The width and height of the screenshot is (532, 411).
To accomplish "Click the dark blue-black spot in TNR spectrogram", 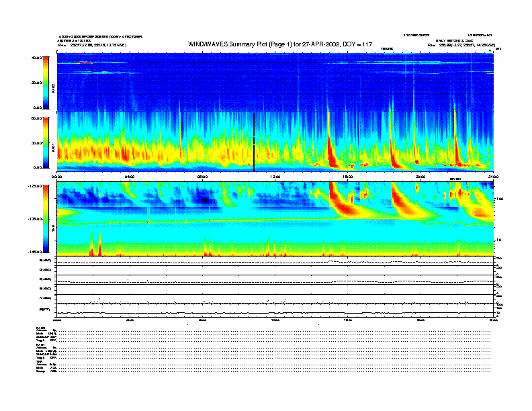I will point(204,200).
